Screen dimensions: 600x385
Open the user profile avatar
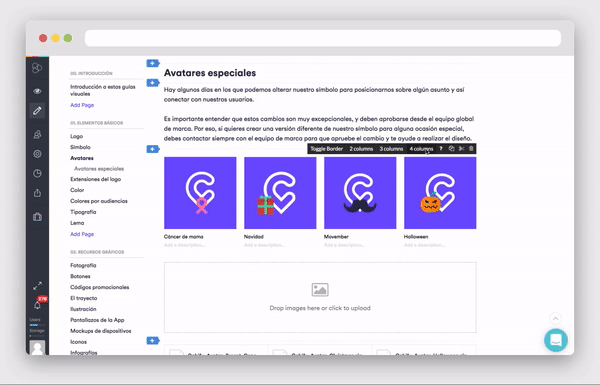[38, 347]
